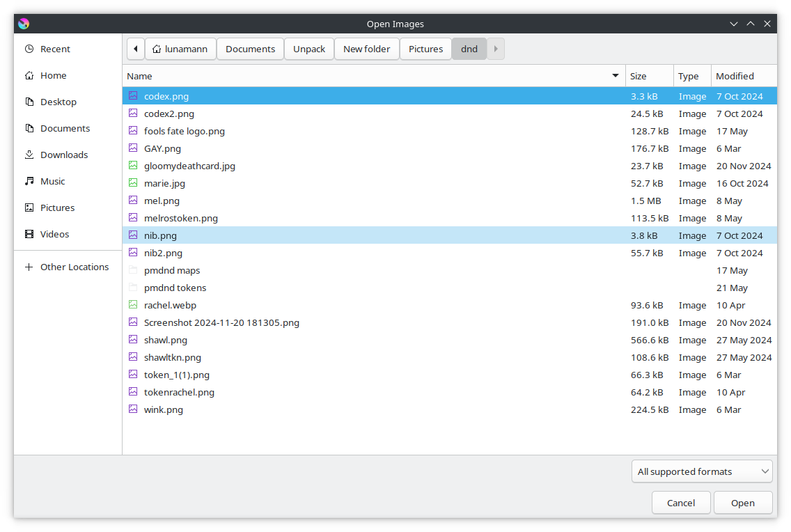The height and width of the screenshot is (532, 791).
Task: Sort files by the Modified column
Action: 735,76
